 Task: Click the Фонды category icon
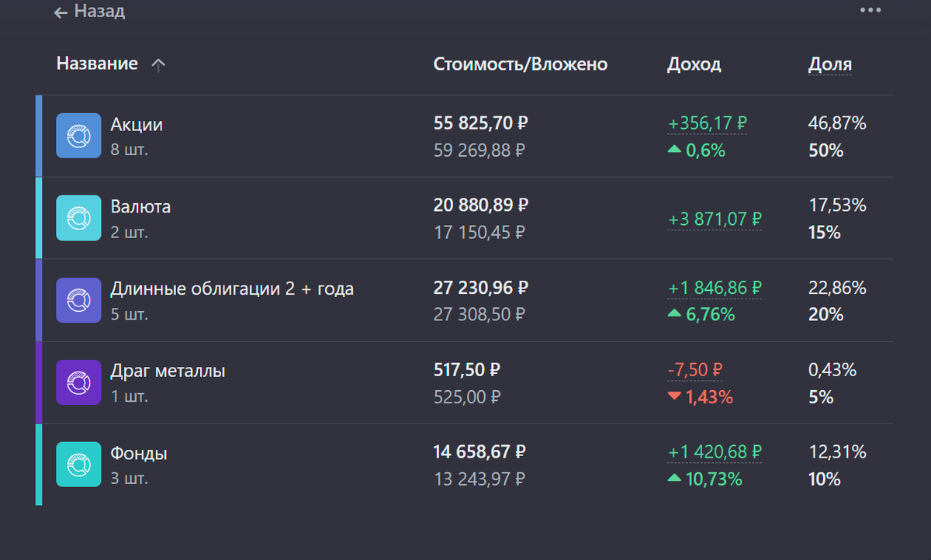pyautogui.click(x=78, y=465)
